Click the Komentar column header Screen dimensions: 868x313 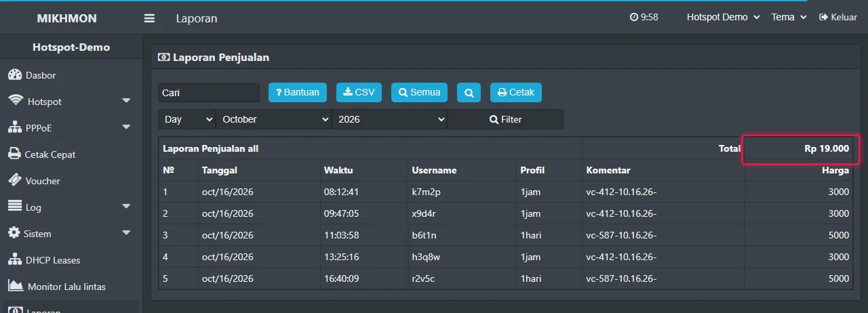pyautogui.click(x=608, y=170)
